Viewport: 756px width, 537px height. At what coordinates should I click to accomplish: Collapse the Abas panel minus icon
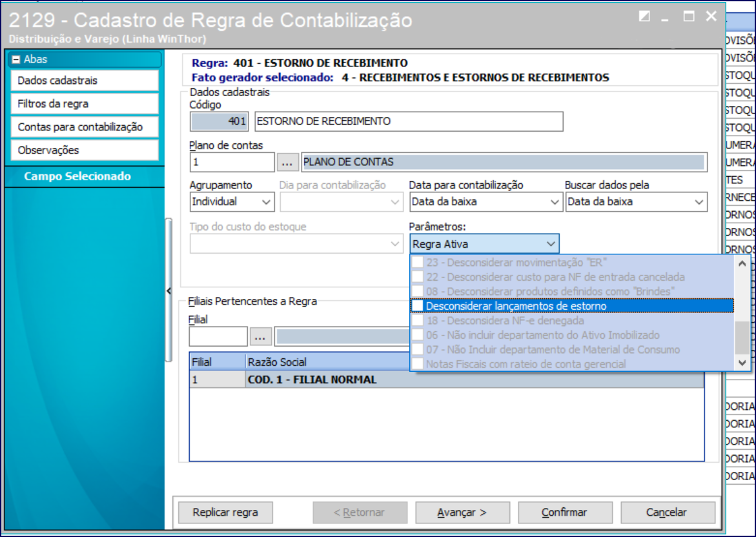click(x=16, y=59)
